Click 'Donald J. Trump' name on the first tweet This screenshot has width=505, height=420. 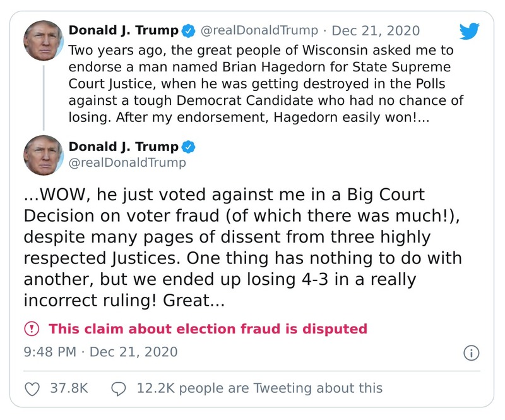[x=122, y=29]
